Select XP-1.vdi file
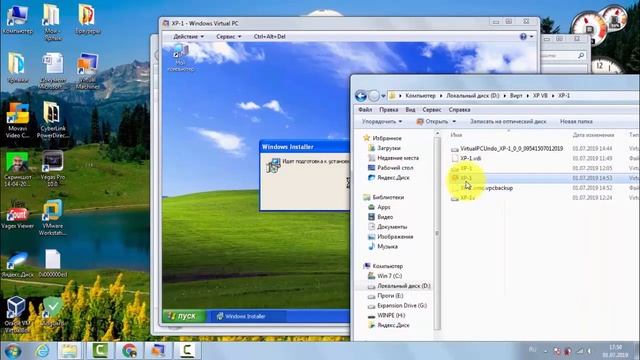Viewport: 640px width, 360px height. 466,158
